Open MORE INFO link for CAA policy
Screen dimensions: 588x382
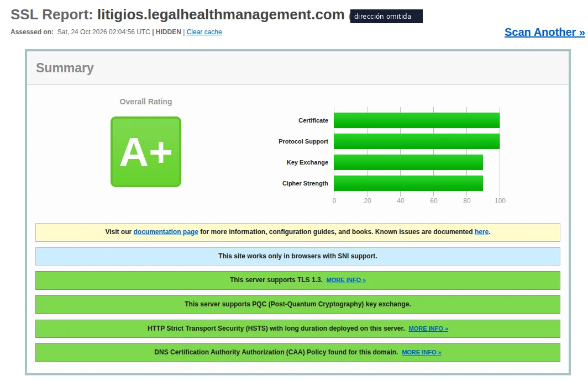422,352
